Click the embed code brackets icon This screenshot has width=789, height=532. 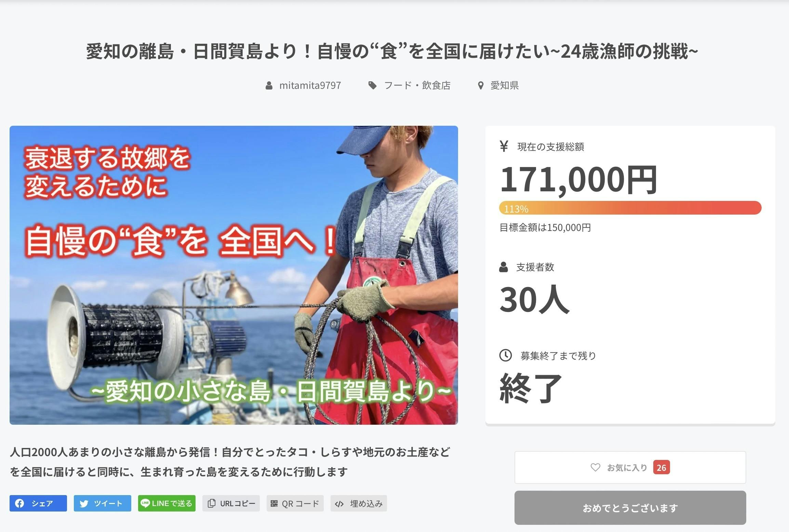(x=339, y=504)
